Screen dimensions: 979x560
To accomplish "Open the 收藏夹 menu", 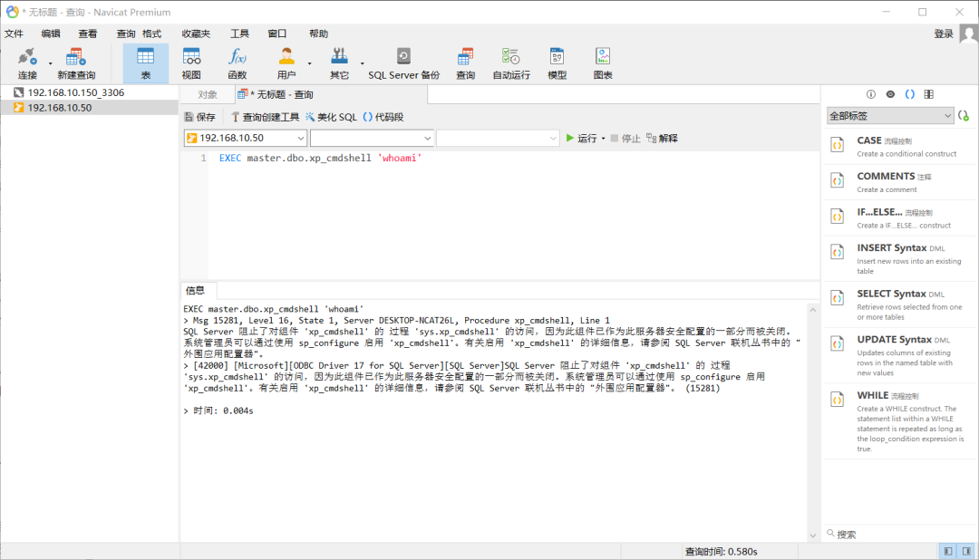I will coord(196,34).
